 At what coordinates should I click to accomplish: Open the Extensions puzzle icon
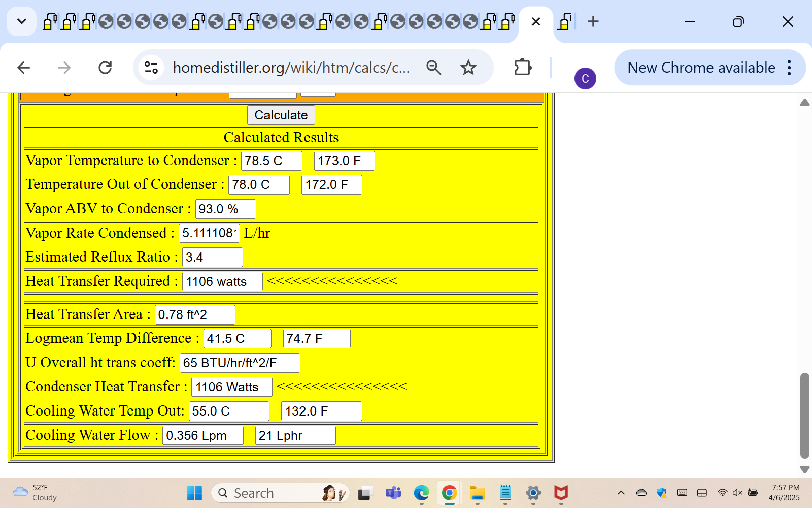tap(523, 68)
